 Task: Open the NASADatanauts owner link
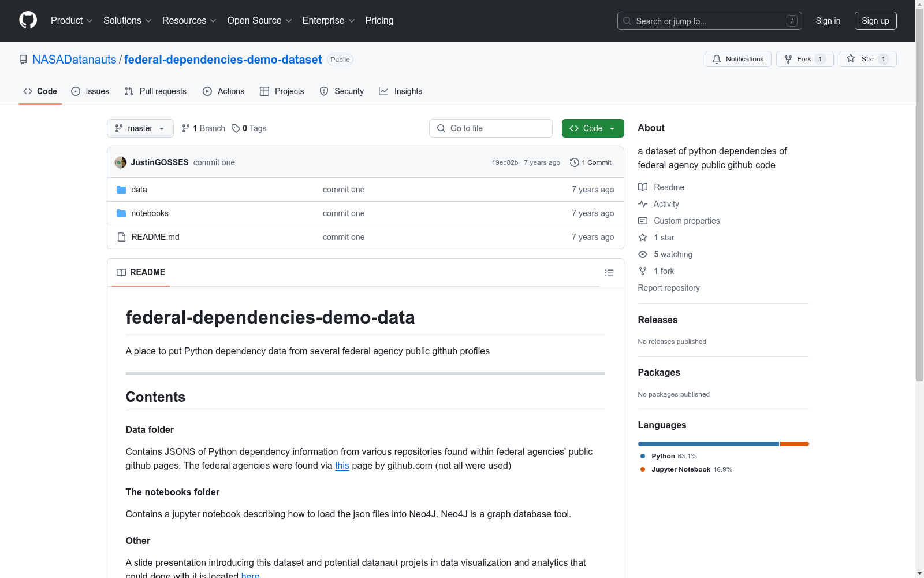click(x=74, y=60)
